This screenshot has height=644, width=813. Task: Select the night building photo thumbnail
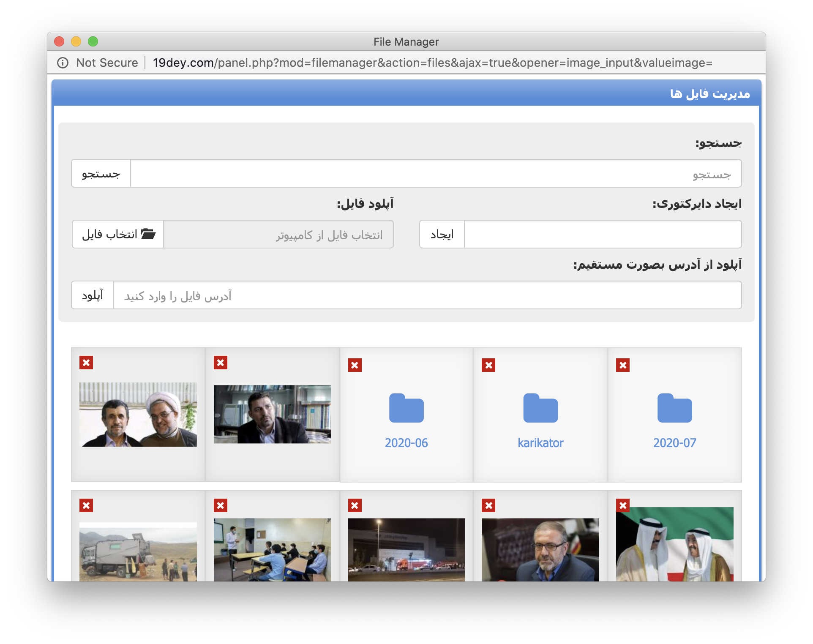(406, 549)
